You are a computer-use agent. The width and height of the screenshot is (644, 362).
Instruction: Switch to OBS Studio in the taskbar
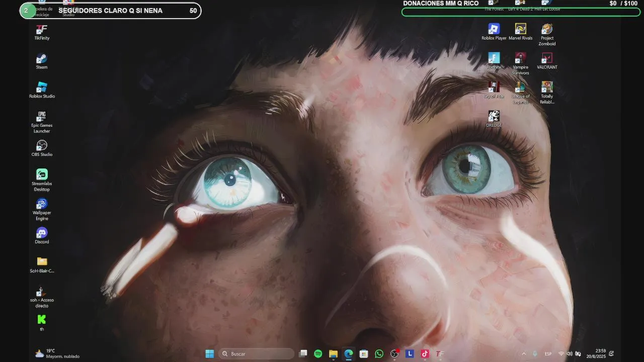pyautogui.click(x=394, y=354)
